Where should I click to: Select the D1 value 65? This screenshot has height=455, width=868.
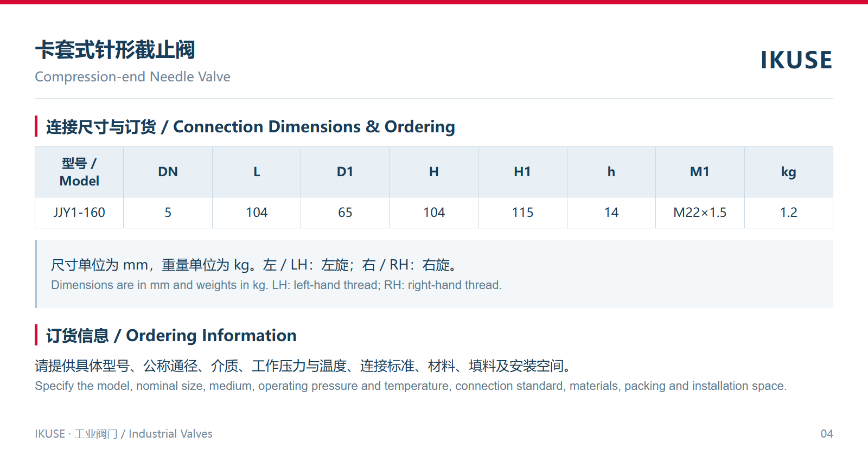345,213
